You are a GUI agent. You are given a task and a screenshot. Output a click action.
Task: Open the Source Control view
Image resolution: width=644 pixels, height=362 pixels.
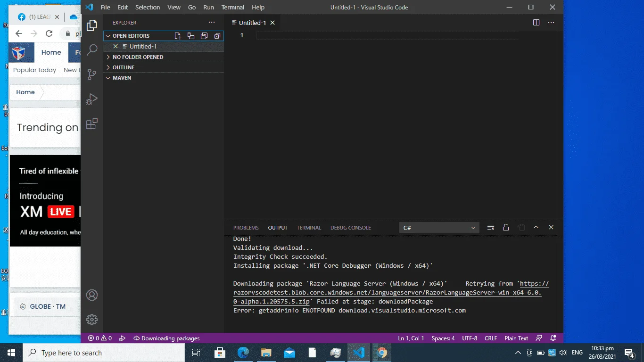[92, 74]
